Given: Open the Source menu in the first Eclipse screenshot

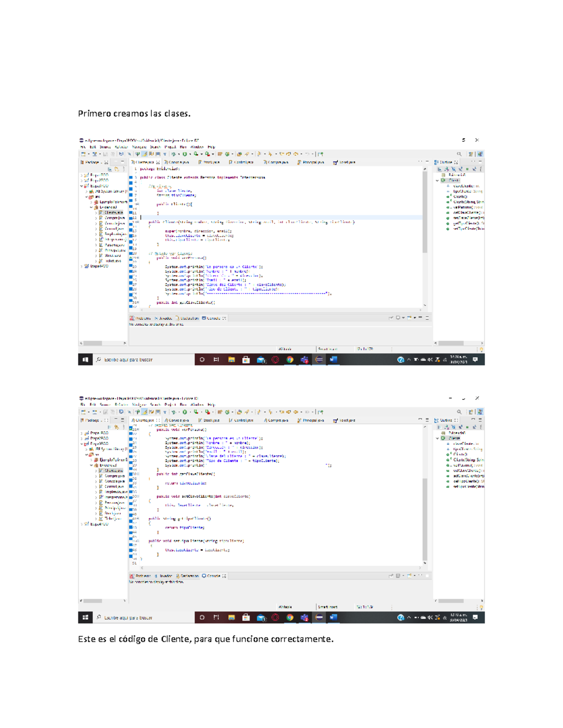Looking at the screenshot, I should click(x=105, y=147).
